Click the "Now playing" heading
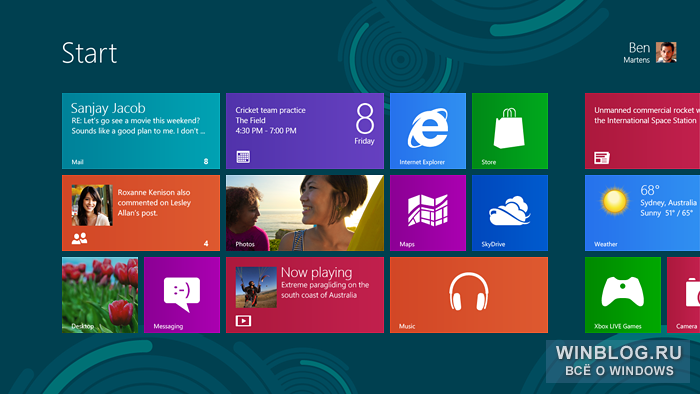This screenshot has height=394, width=700. click(317, 272)
